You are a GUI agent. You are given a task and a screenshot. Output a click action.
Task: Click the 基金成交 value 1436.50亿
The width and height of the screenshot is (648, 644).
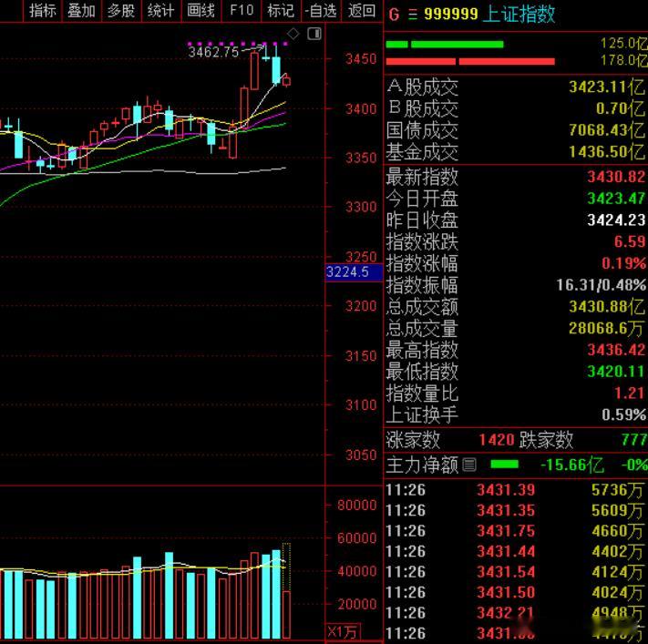click(607, 152)
